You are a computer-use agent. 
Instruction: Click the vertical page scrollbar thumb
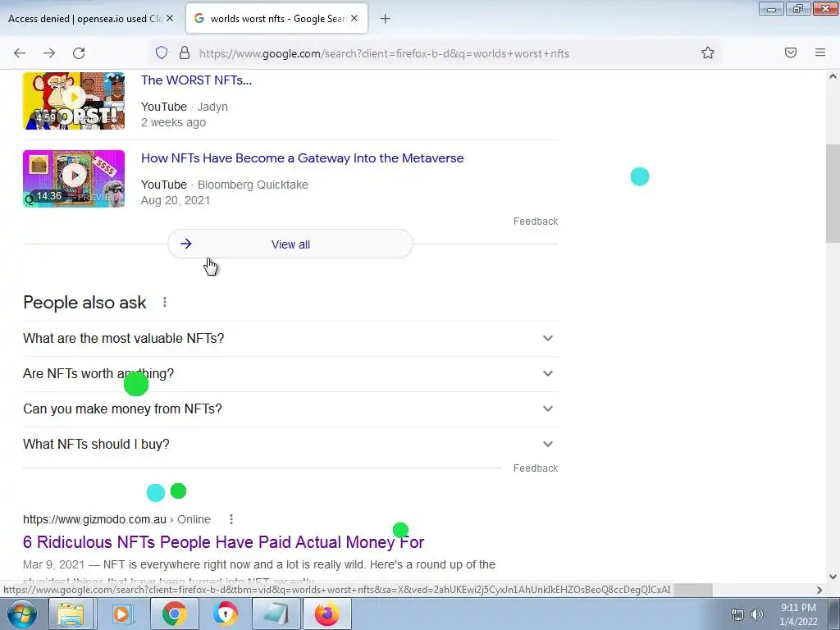[833, 193]
